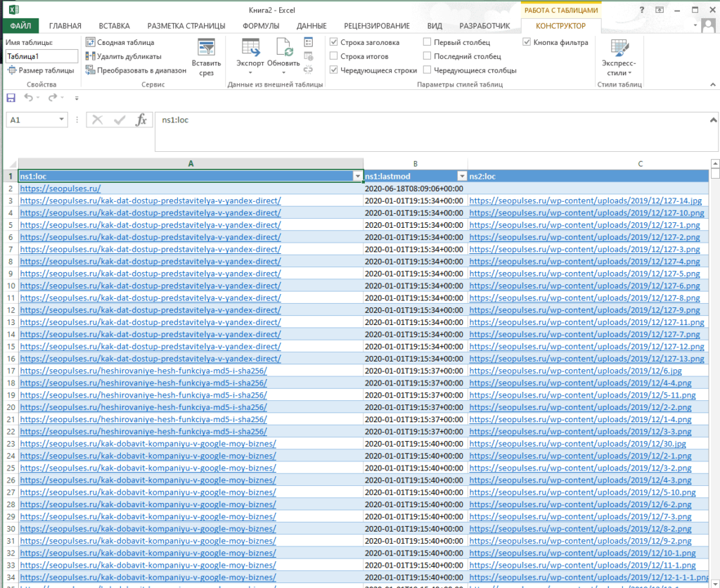Viewport: 720px width, 588px height.
Task: Click the 127-14.jpg upload link in column C
Action: [585, 200]
